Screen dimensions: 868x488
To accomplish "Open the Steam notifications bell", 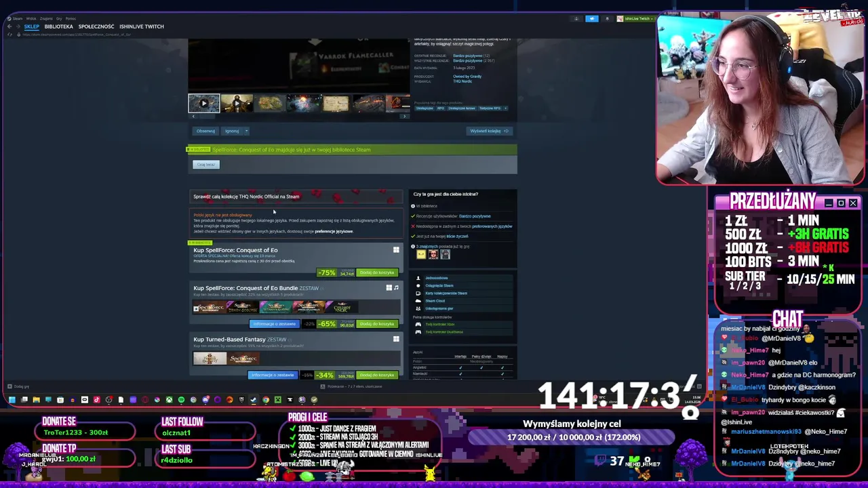I will coord(607,18).
